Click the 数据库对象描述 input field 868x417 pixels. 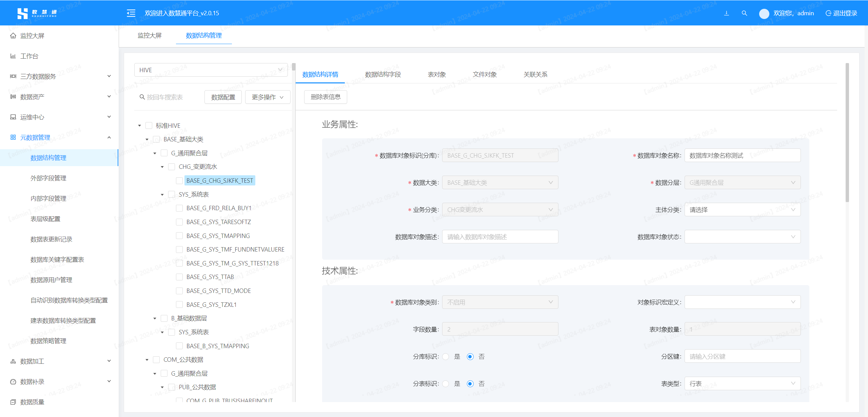click(500, 237)
